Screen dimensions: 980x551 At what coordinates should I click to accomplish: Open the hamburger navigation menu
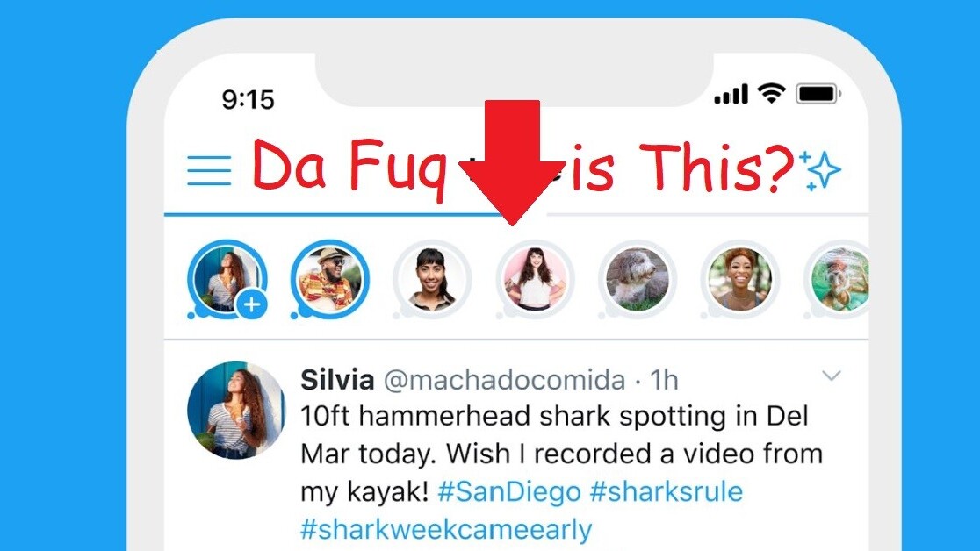[x=209, y=171]
